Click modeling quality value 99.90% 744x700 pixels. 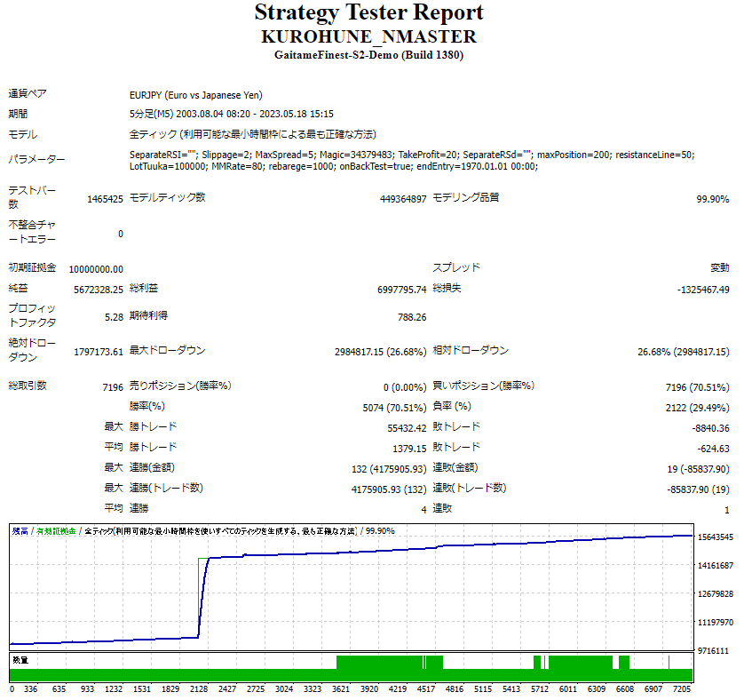click(713, 199)
